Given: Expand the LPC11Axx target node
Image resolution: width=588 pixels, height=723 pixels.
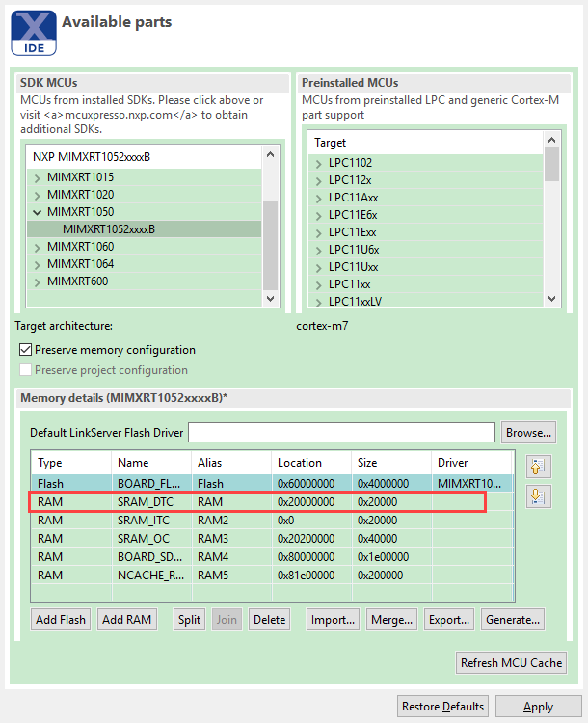Looking at the screenshot, I should click(319, 199).
